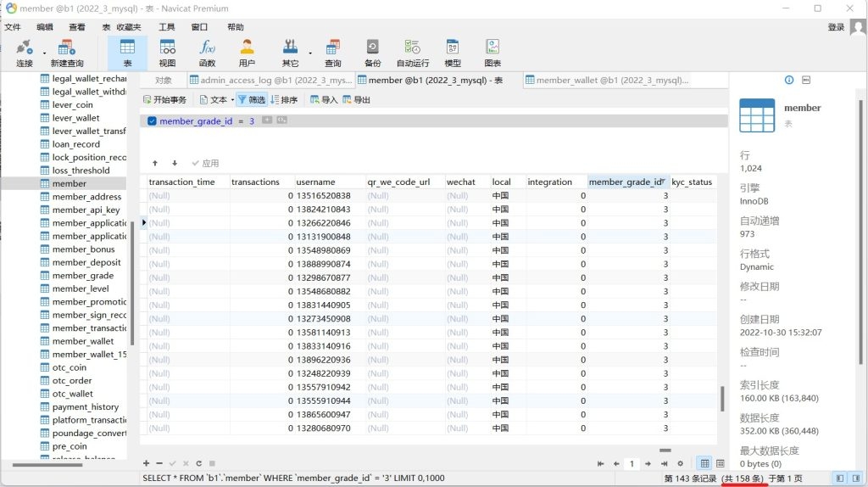Select the Function (函数) toolbar icon
The image size is (868, 487).
click(x=207, y=53)
